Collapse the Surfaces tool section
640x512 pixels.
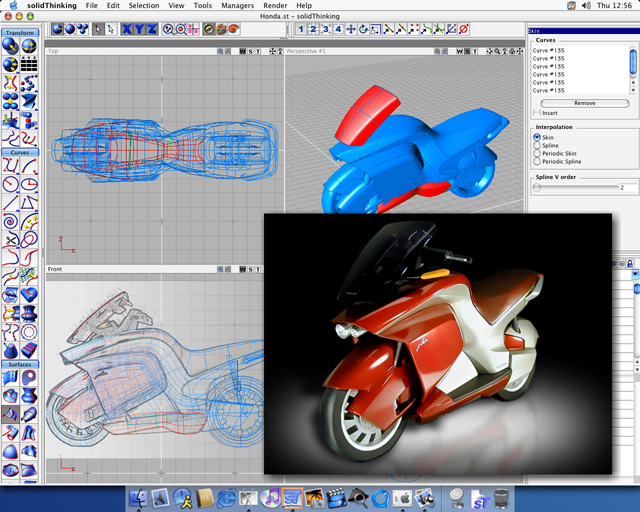tap(19, 364)
